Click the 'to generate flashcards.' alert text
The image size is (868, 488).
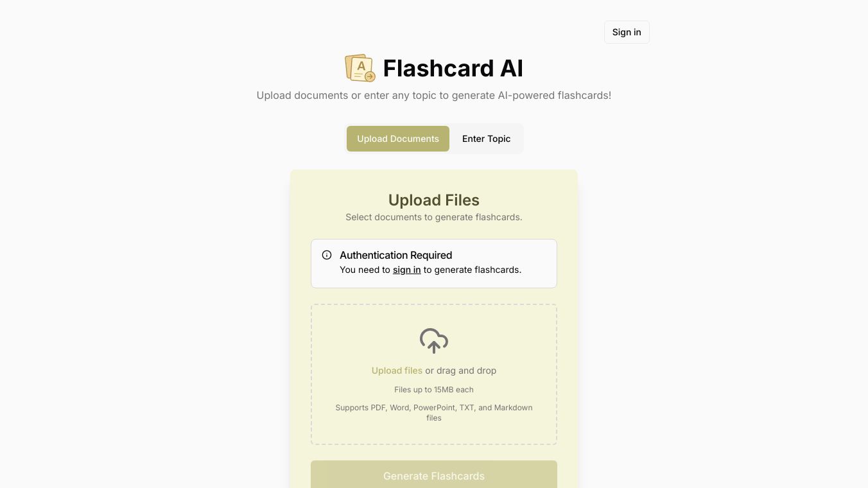472,270
